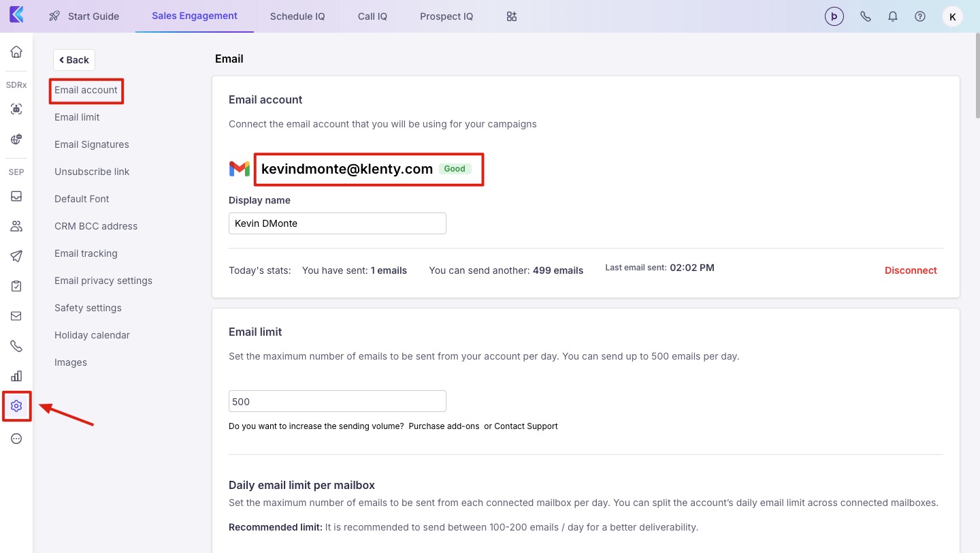Open the Campaigns paper plane icon
The height and width of the screenshot is (553, 980).
(x=16, y=256)
